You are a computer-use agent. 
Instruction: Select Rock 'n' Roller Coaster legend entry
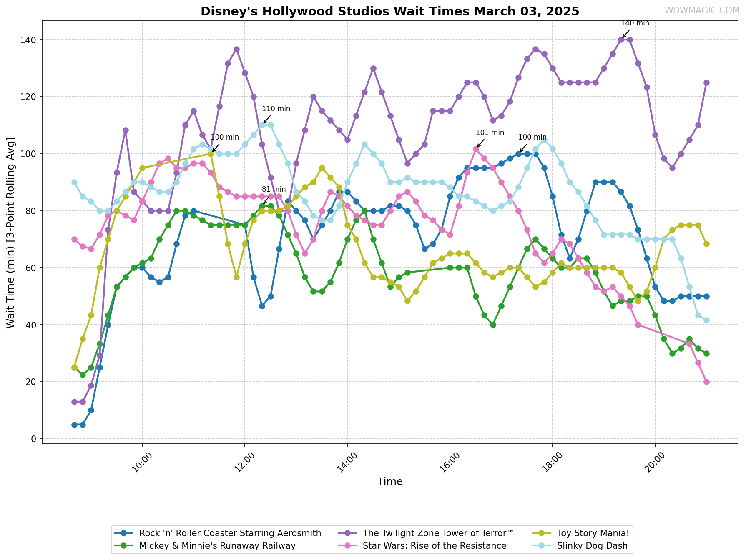click(x=218, y=533)
